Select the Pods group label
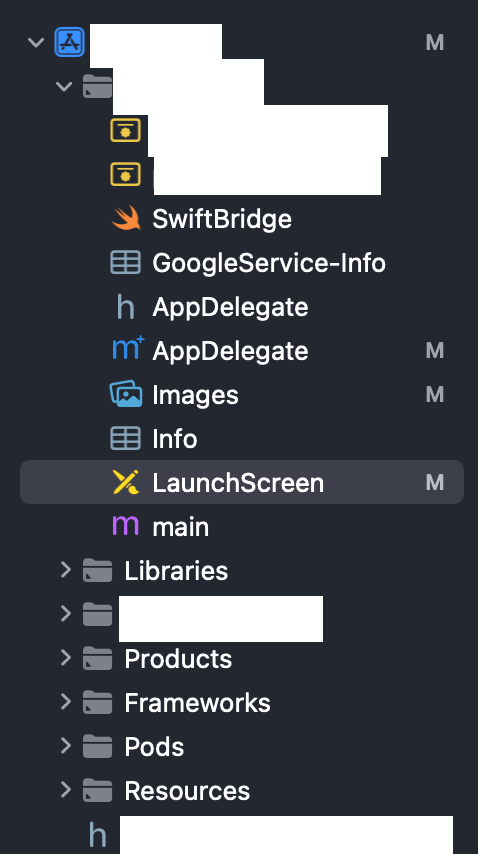Viewport: 478px width, 854px height. pyautogui.click(x=154, y=747)
